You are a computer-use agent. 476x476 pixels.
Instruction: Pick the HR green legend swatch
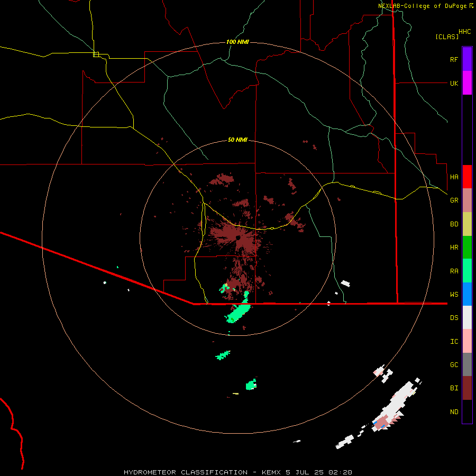click(467, 247)
